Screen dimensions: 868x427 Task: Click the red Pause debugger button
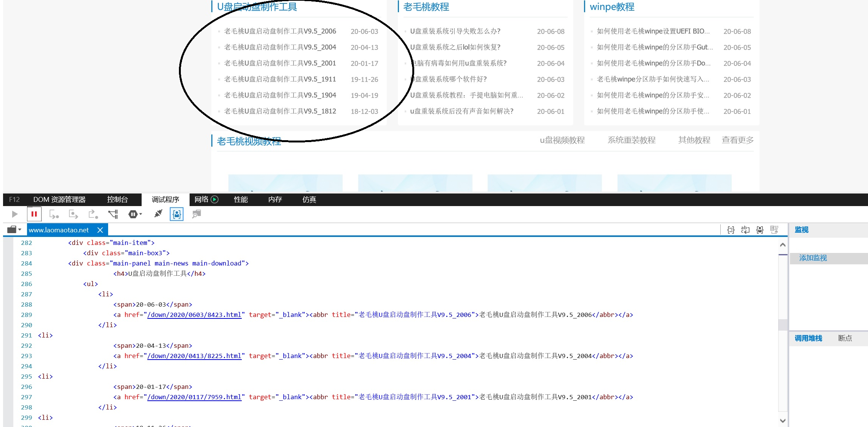34,214
